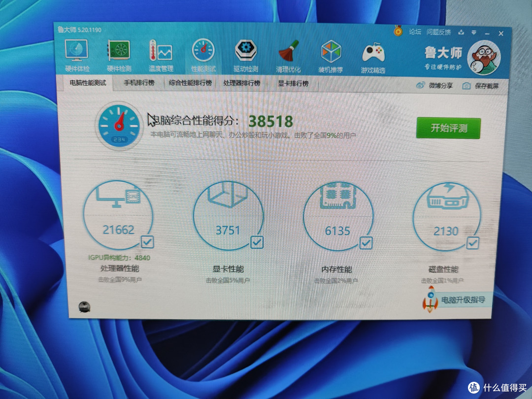Click the Weibo icon for 微博分享
The width and height of the screenshot is (532, 399).
(420, 85)
